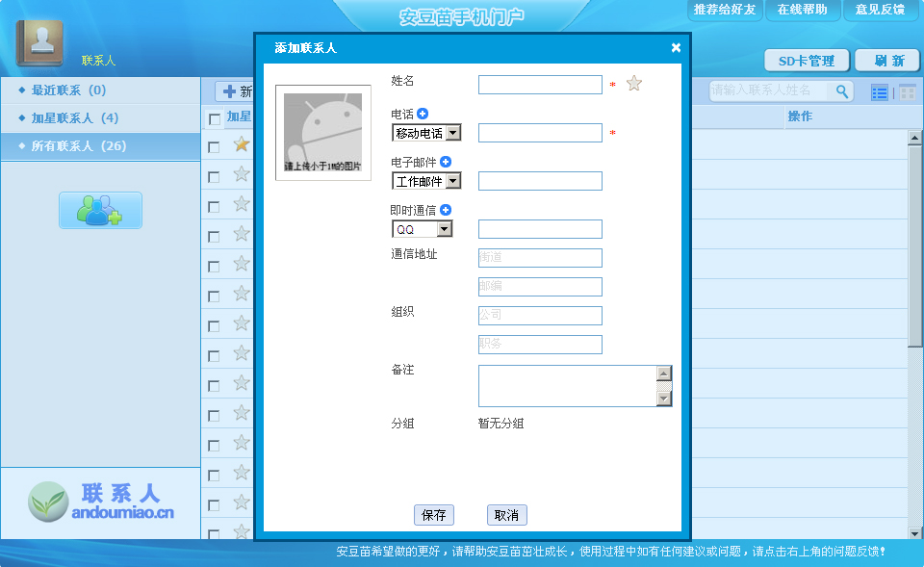
Task: Open the email type dropdown 工作邮件
Action: [x=426, y=182]
